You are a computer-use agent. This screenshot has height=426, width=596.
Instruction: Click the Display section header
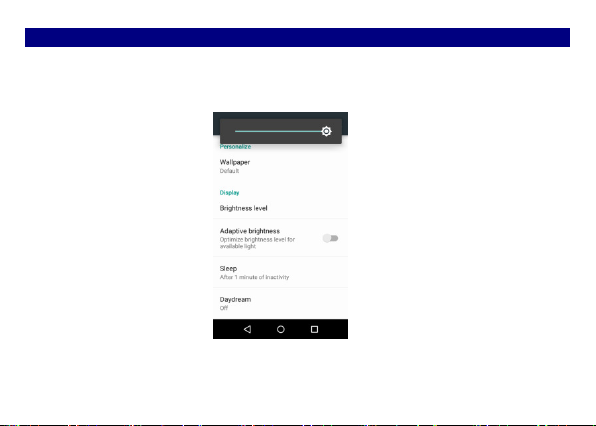[x=229, y=193]
